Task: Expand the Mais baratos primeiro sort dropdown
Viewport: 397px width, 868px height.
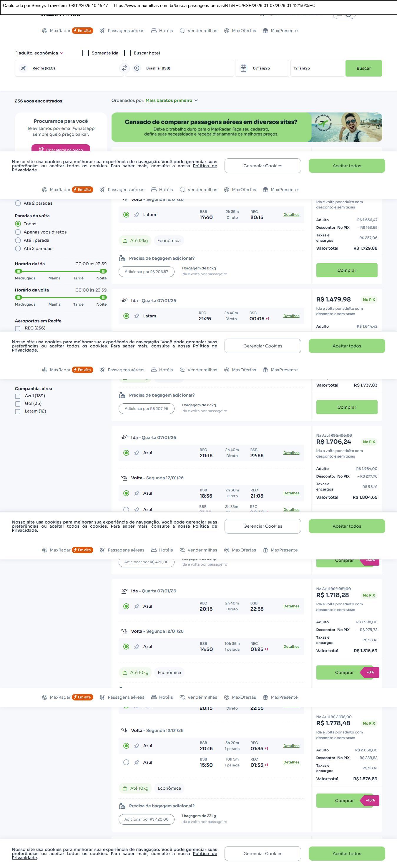Action: (172, 100)
